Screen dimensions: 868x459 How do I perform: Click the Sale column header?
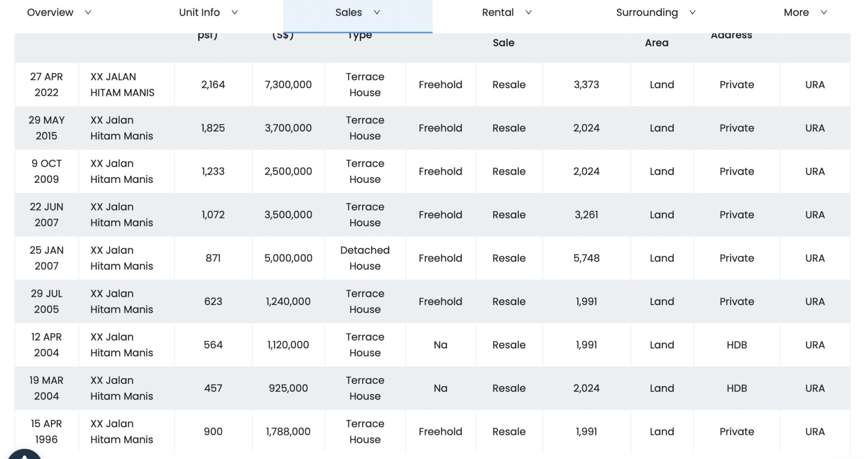pyautogui.click(x=503, y=43)
